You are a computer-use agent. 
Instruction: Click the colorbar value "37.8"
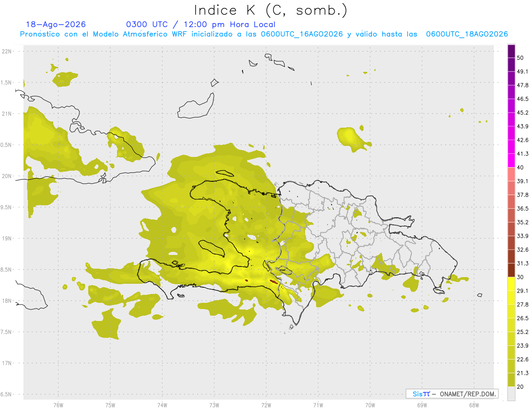[x=523, y=195]
